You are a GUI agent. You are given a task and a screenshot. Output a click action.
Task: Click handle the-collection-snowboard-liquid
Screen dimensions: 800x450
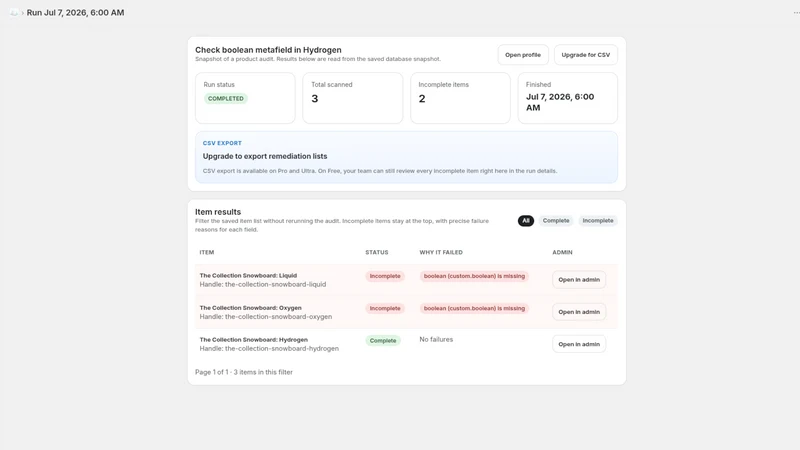pos(263,285)
